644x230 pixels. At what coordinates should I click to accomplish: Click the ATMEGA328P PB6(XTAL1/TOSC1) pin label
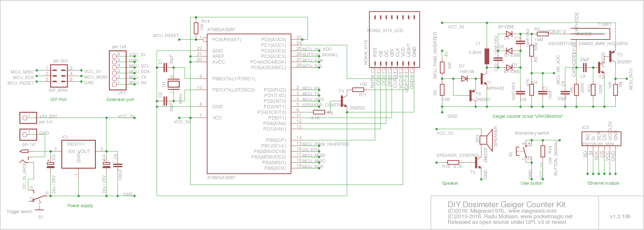point(233,79)
